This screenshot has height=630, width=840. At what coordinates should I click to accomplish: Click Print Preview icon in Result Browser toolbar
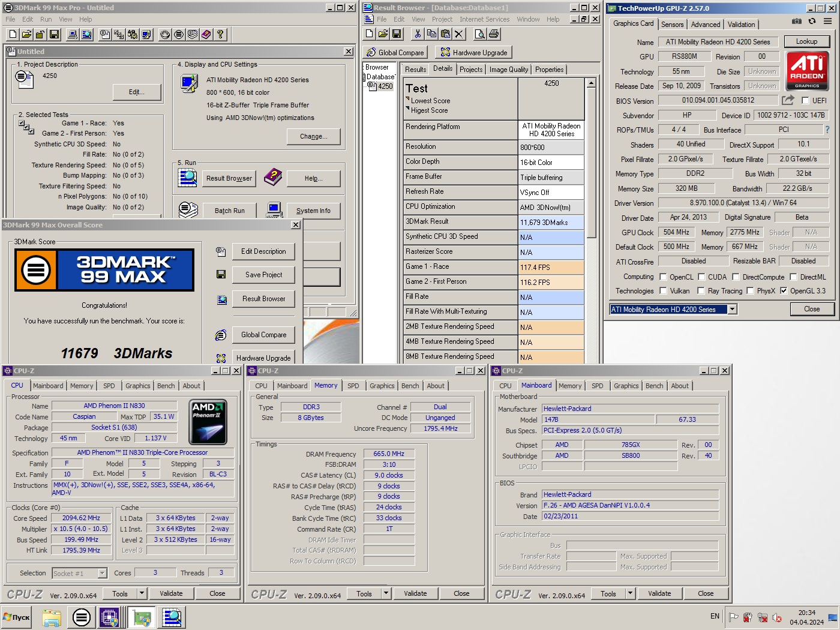[480, 34]
